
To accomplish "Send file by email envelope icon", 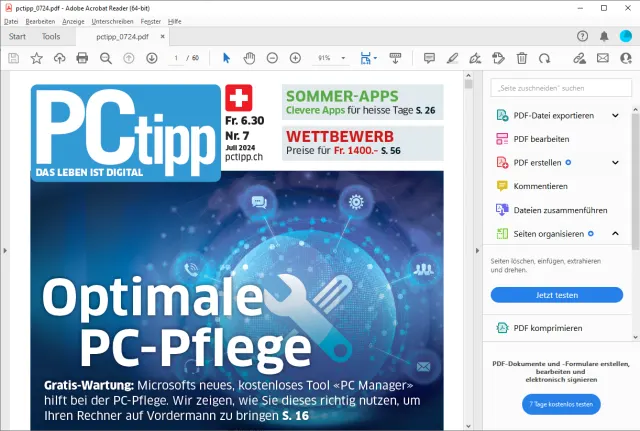I will pos(602,58).
